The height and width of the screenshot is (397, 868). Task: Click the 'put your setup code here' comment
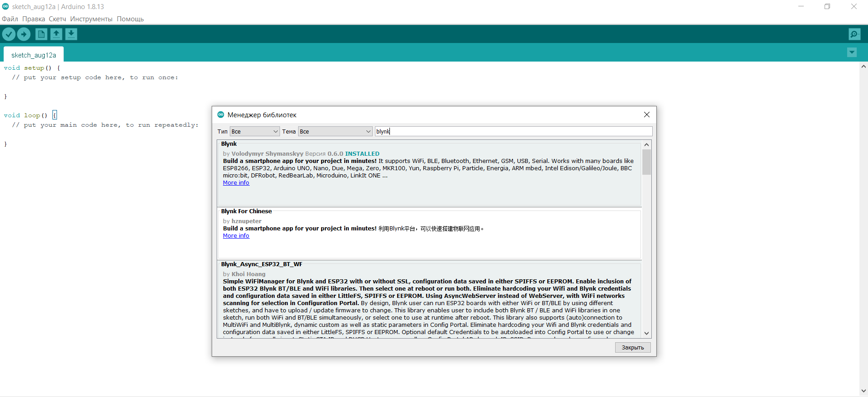coord(95,77)
